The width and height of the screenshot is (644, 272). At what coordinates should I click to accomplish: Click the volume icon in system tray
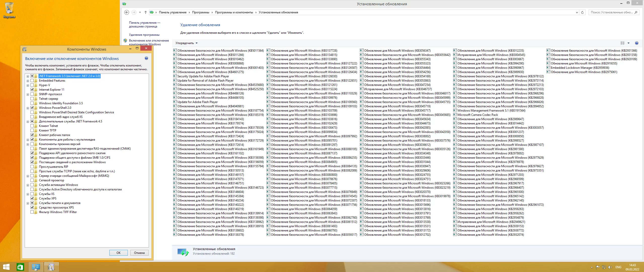[610, 267]
